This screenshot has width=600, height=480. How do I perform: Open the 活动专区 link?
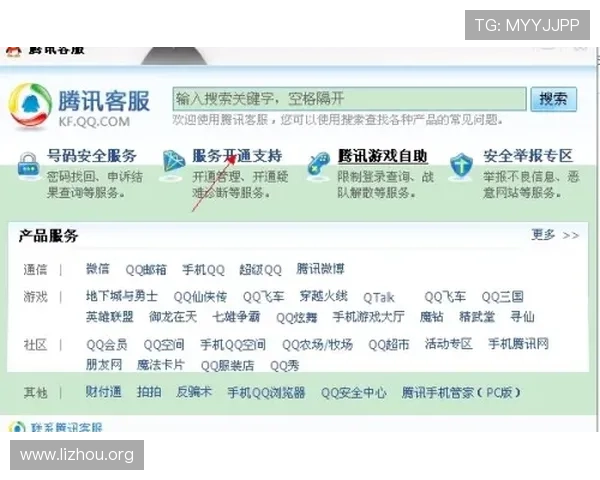[x=448, y=344]
